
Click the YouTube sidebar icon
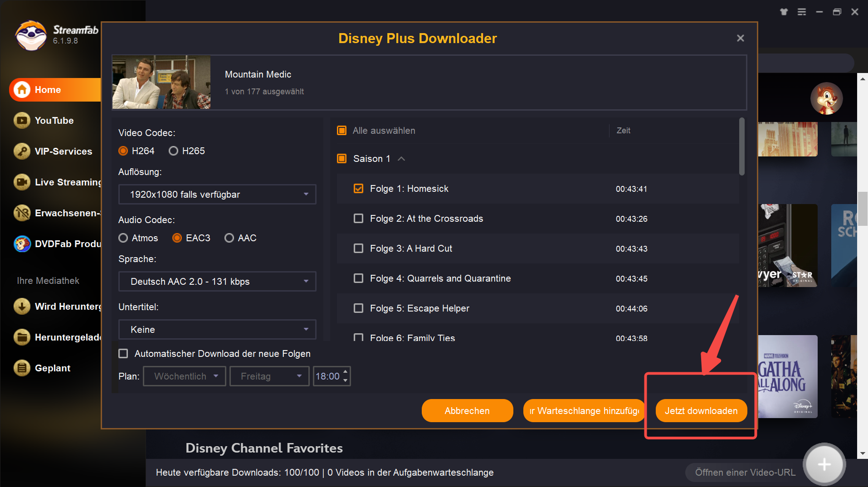[22, 121]
